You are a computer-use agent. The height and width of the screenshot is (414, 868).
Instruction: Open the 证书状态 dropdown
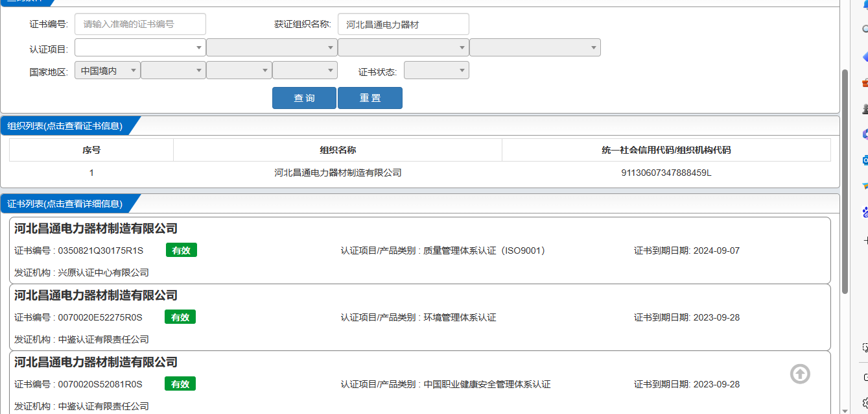pos(436,70)
